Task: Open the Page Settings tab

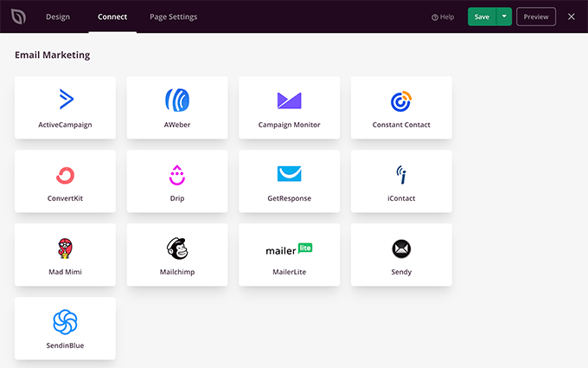Action: pyautogui.click(x=173, y=17)
